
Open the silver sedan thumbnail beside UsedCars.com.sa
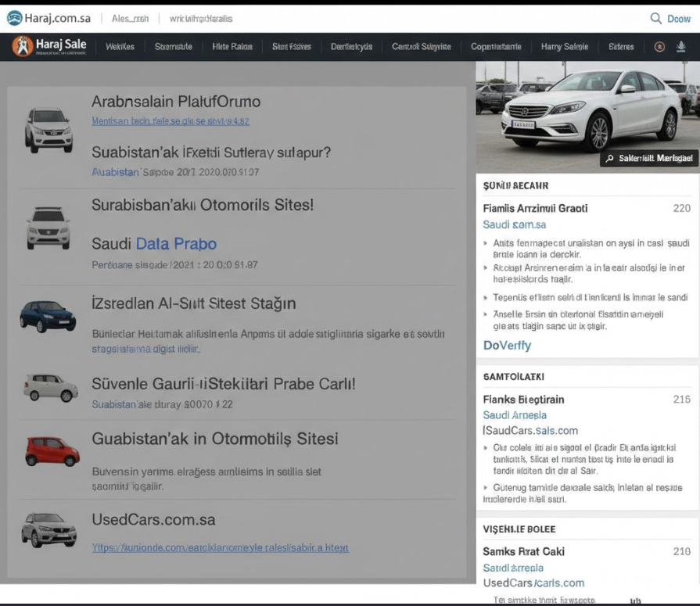(48, 529)
